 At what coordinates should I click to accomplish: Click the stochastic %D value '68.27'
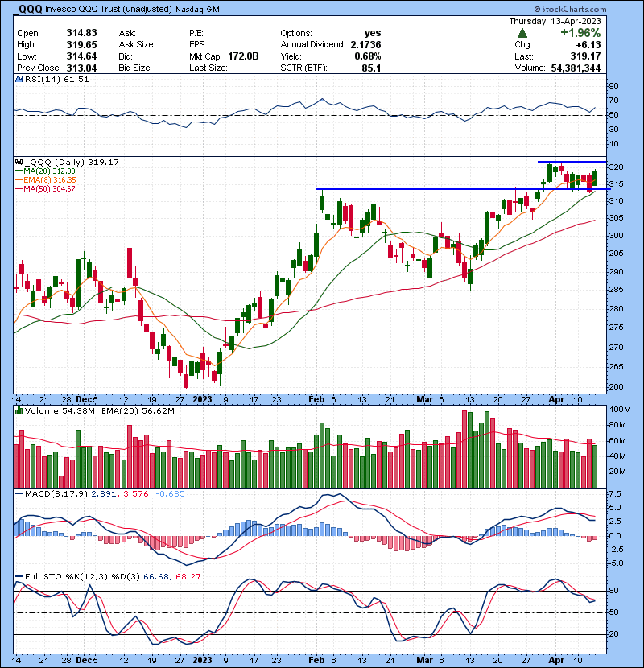(188, 577)
